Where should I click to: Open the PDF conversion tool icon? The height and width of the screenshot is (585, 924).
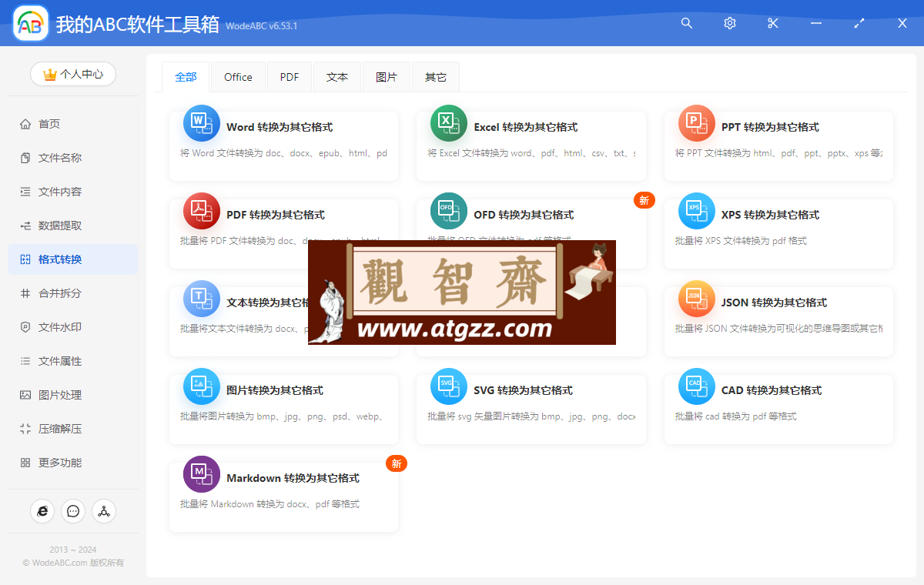(x=202, y=211)
